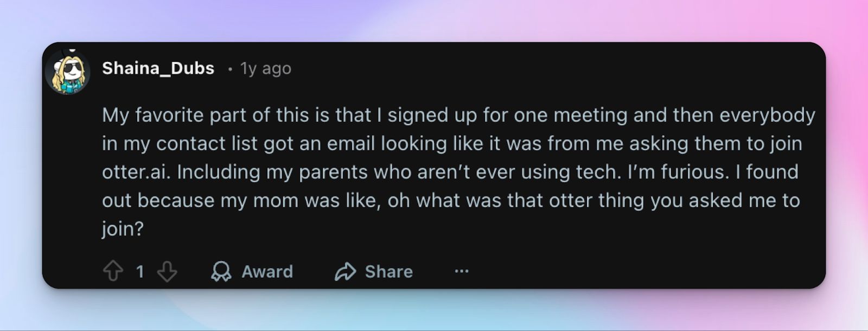Upvote the Shaina_Dubs comment
This screenshot has height=331, width=868.
tap(113, 271)
